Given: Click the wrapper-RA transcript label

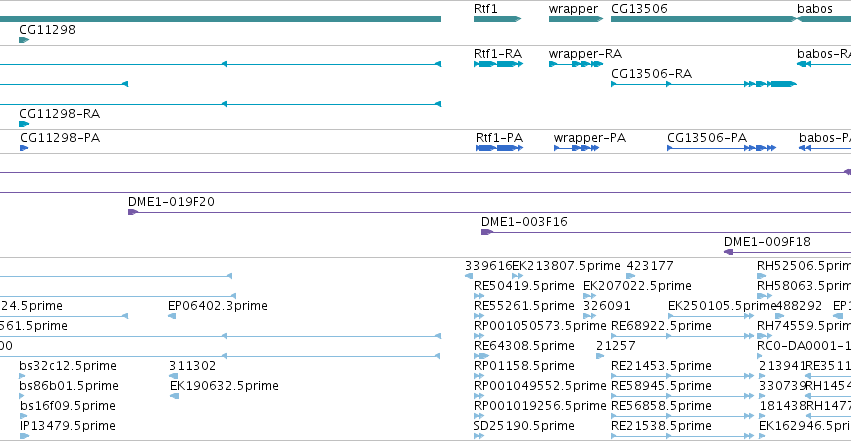Looking at the screenshot, I should [x=585, y=54].
